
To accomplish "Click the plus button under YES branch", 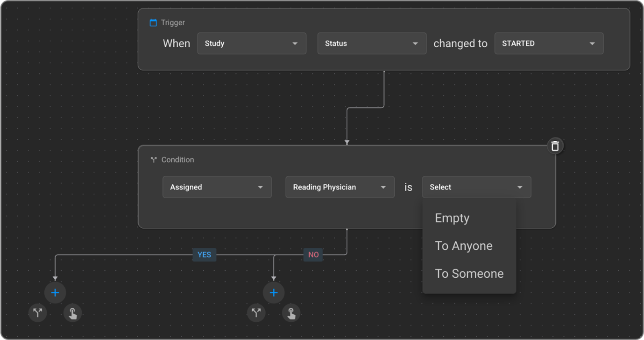I will coord(55,293).
